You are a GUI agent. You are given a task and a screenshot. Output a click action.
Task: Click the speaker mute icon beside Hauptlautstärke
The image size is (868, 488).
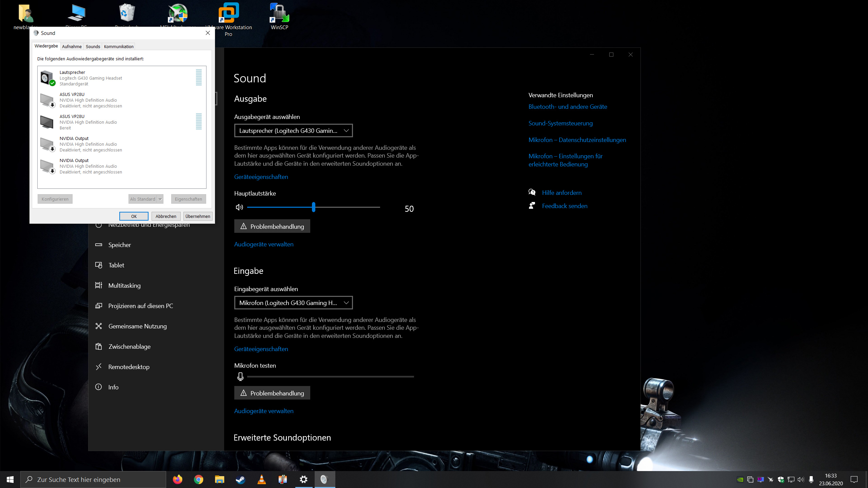(239, 207)
